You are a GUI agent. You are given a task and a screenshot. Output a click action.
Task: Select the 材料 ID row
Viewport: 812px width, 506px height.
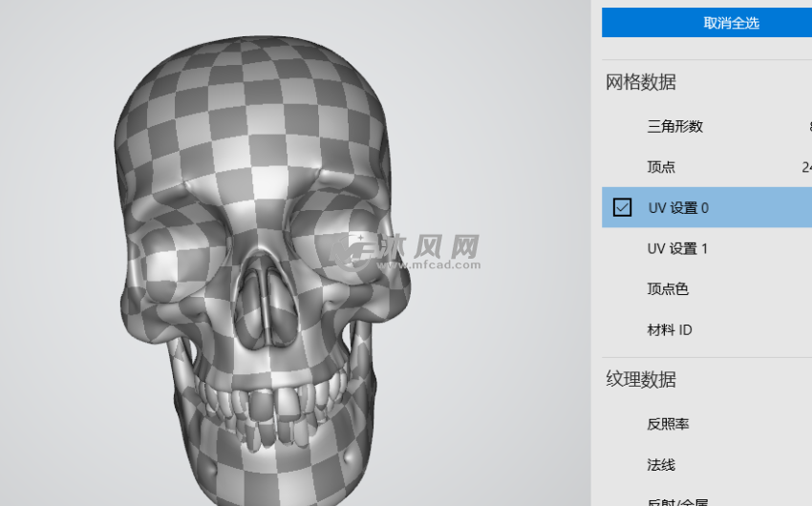point(707,329)
